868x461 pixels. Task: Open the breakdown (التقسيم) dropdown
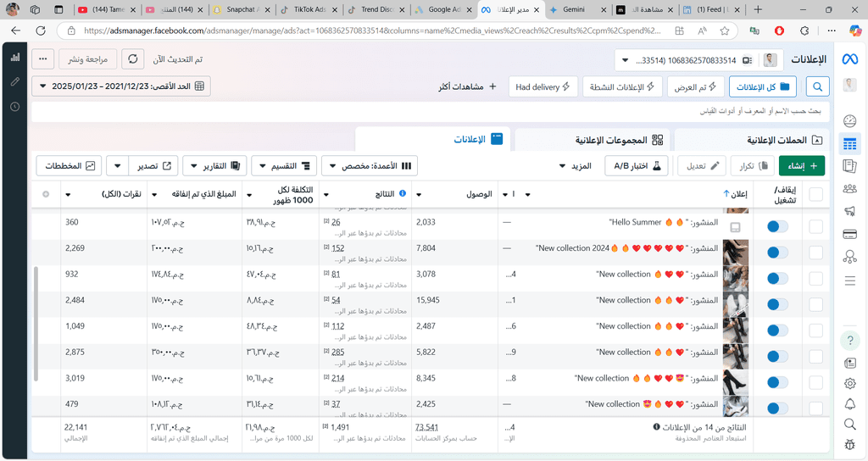(x=284, y=165)
